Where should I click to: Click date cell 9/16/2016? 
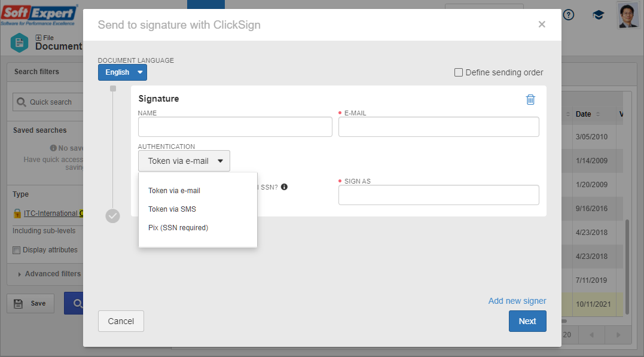(x=591, y=208)
